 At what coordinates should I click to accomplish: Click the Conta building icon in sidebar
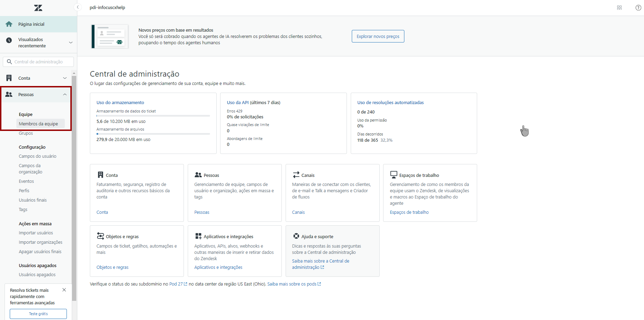(x=9, y=78)
